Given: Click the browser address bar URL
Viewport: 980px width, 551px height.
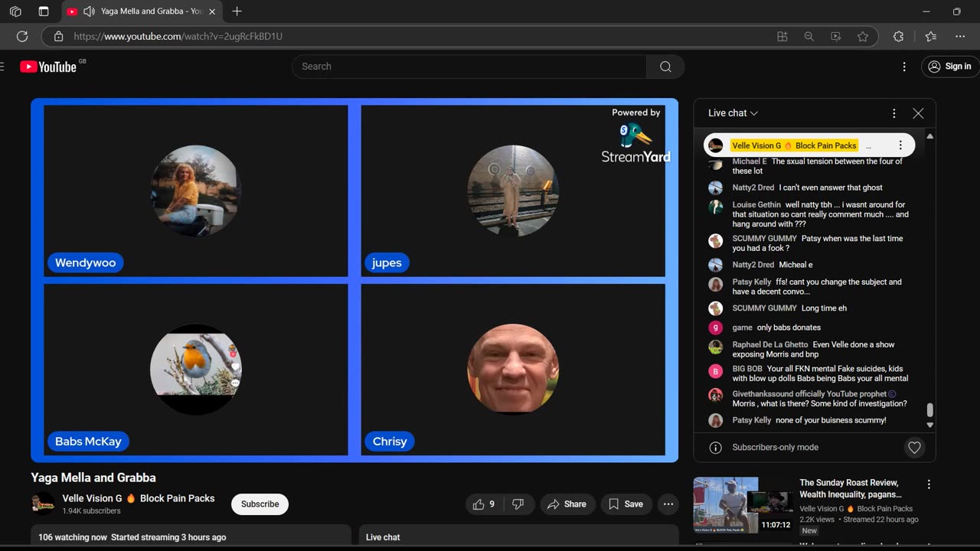Looking at the screenshot, I should click(x=178, y=36).
